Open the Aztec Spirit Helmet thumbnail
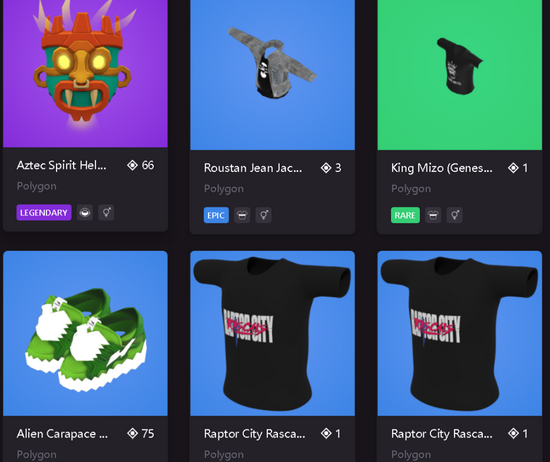 point(85,73)
